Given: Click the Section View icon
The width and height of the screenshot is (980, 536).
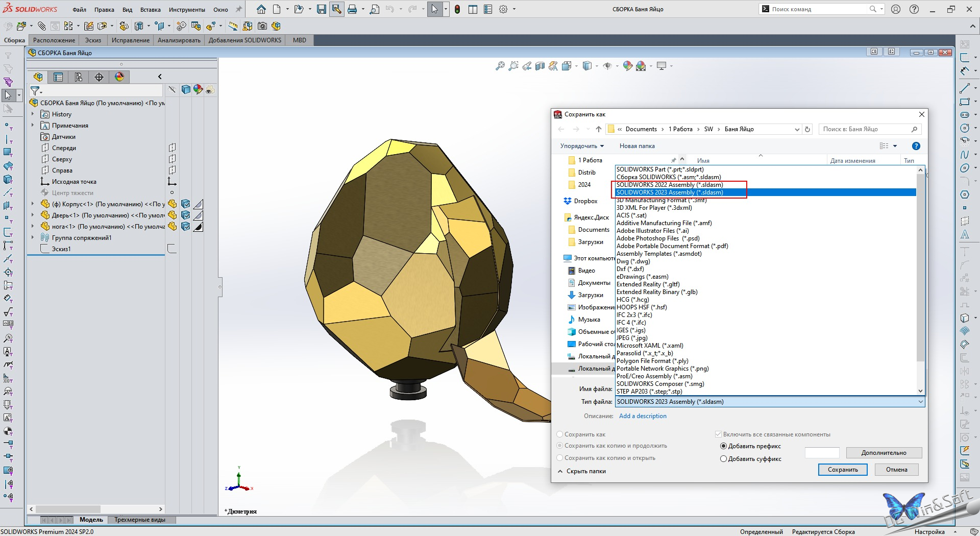Looking at the screenshot, I should [x=540, y=66].
